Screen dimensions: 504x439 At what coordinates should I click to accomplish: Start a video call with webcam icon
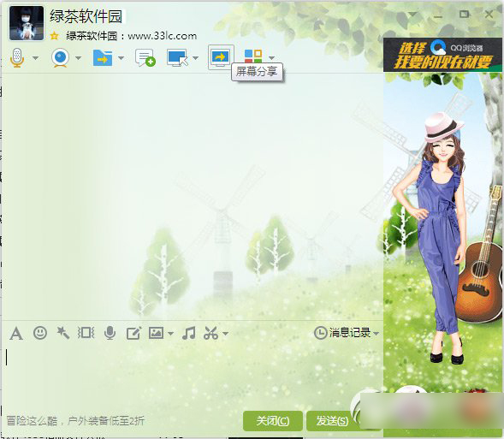(x=61, y=58)
